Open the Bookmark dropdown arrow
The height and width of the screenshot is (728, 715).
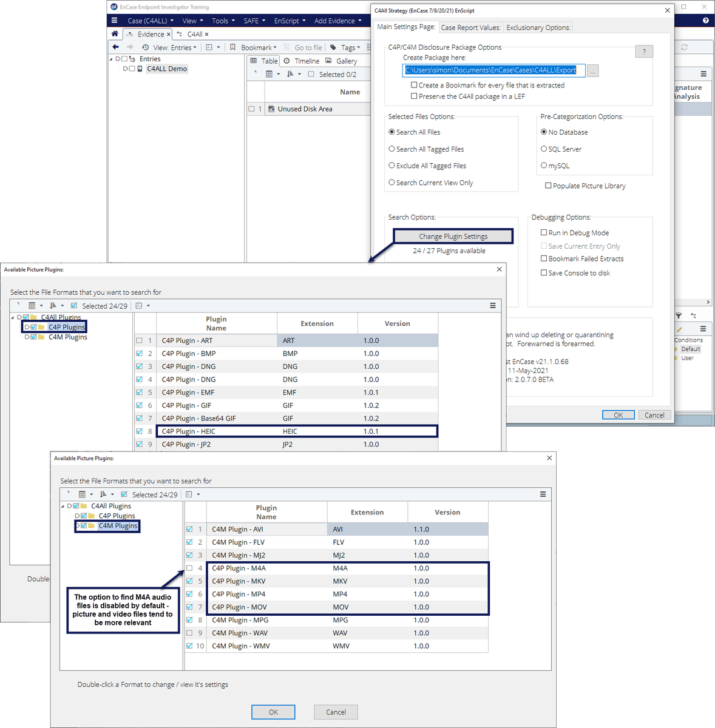(275, 47)
